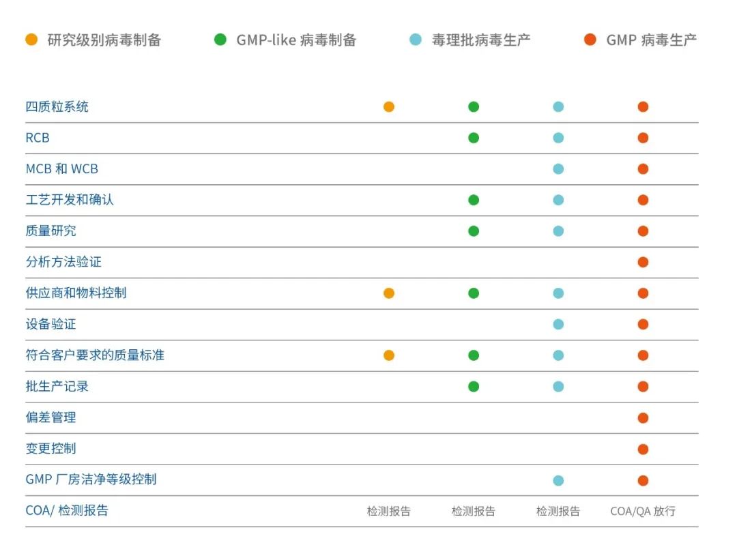Click the light blue dot in MCB 和 WCB row
Image resolution: width=737 pixels, height=560 pixels.
[x=558, y=168]
